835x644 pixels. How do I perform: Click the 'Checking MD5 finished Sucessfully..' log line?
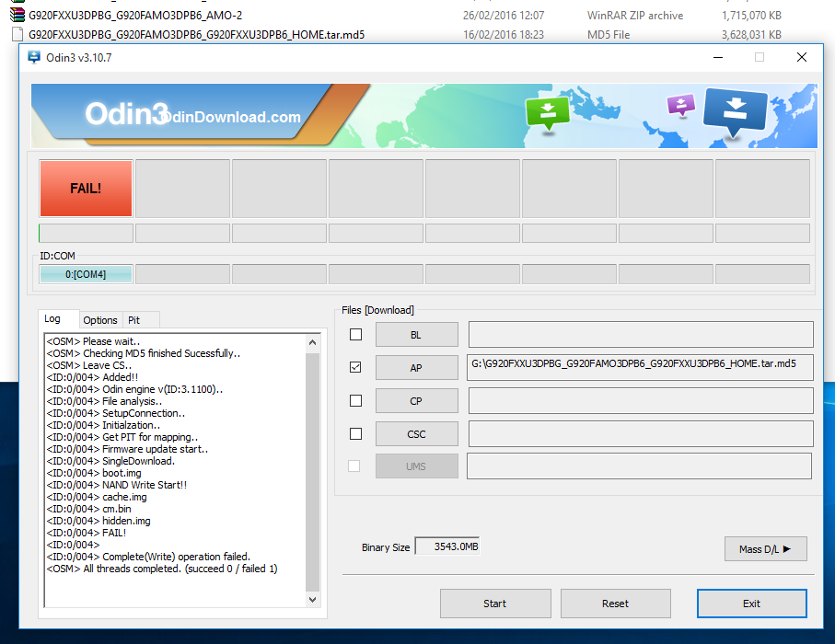click(144, 353)
